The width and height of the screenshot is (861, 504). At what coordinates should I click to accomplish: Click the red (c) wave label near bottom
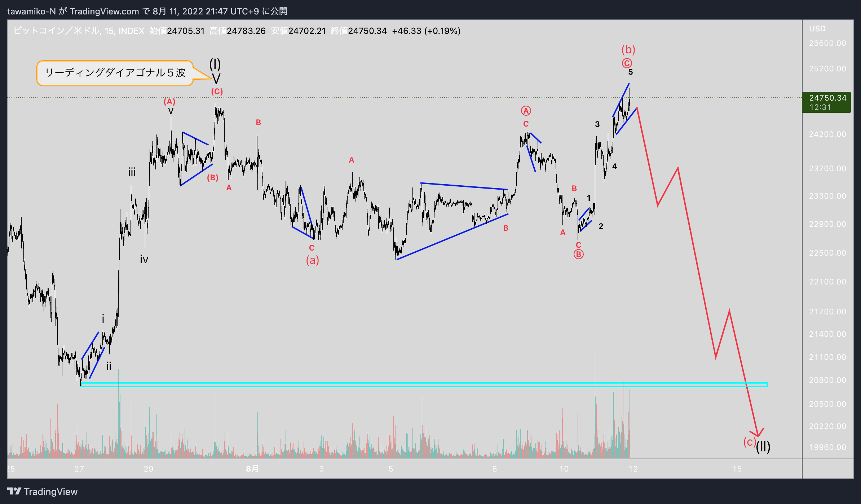pos(750,442)
